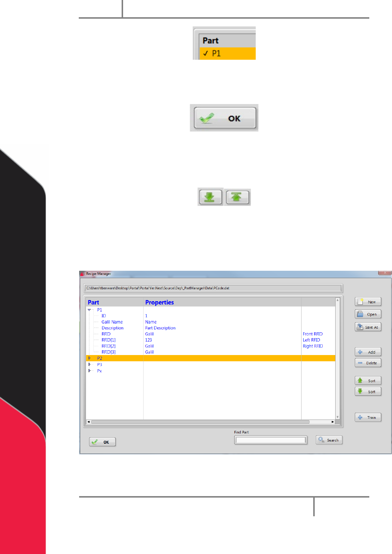Click the Add button with plus icon
This screenshot has height=554, width=392.
(368, 352)
